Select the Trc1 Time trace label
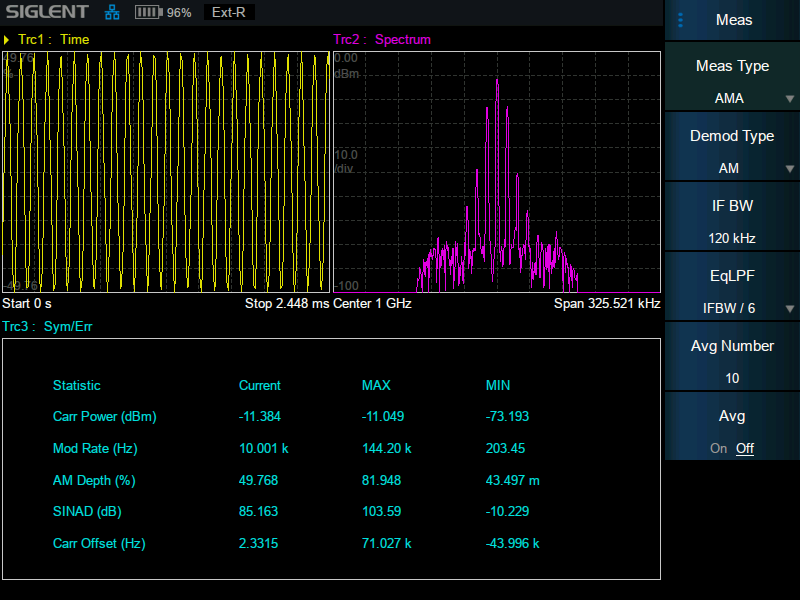Image resolution: width=800 pixels, height=600 pixels. (x=53, y=40)
